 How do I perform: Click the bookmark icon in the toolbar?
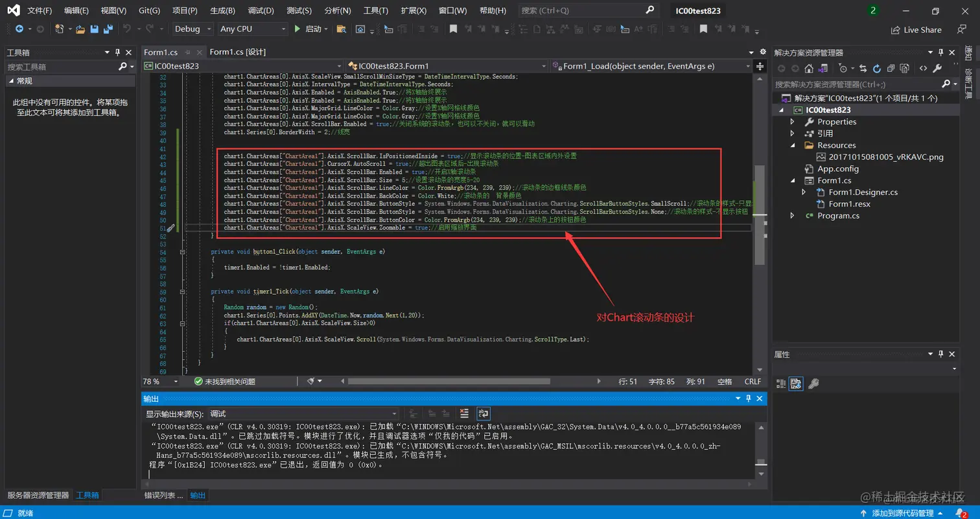tap(454, 29)
